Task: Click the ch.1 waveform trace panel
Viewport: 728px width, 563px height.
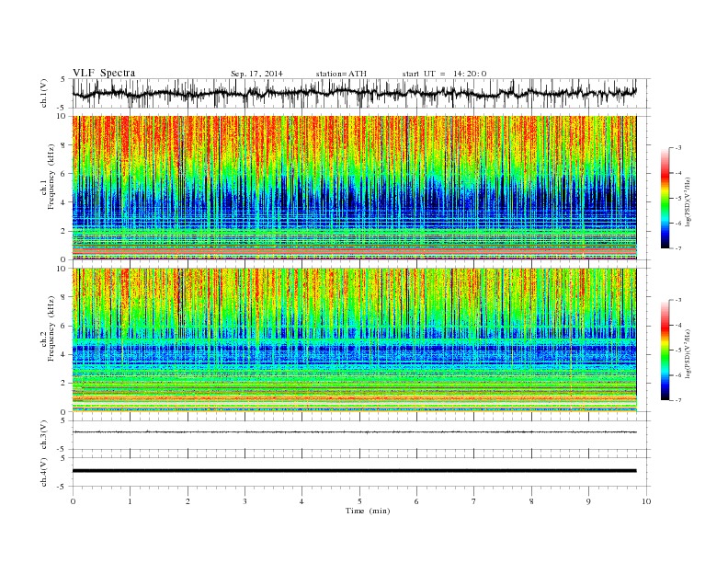Action: (x=361, y=93)
